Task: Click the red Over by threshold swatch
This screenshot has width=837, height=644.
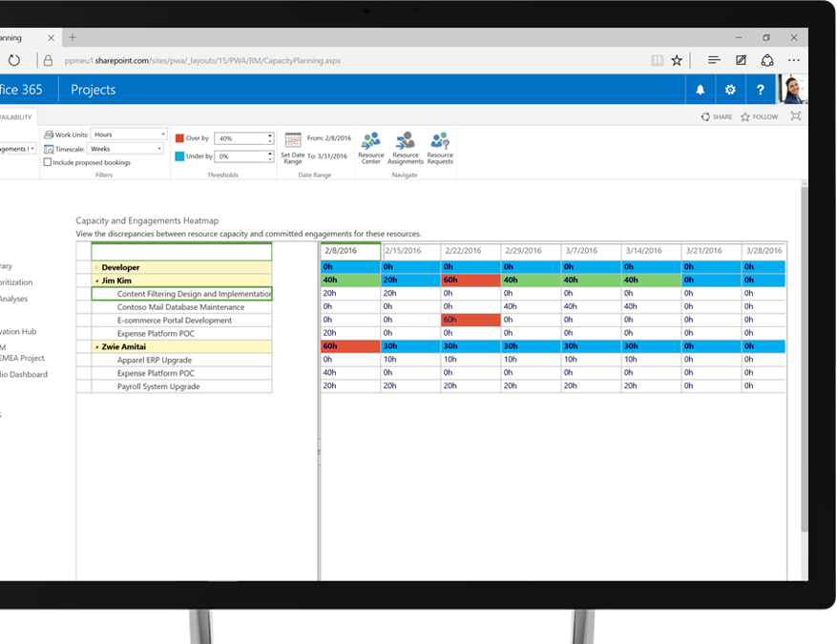Action: [178, 136]
